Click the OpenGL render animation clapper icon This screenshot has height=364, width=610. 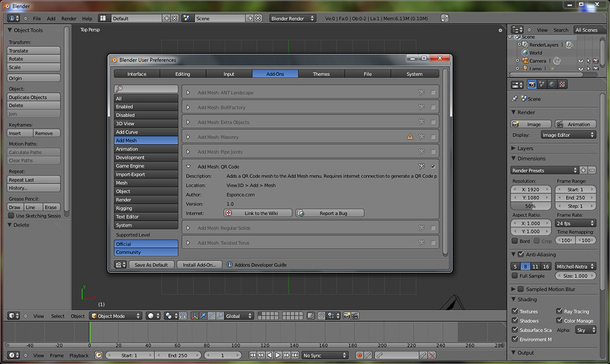(355, 316)
